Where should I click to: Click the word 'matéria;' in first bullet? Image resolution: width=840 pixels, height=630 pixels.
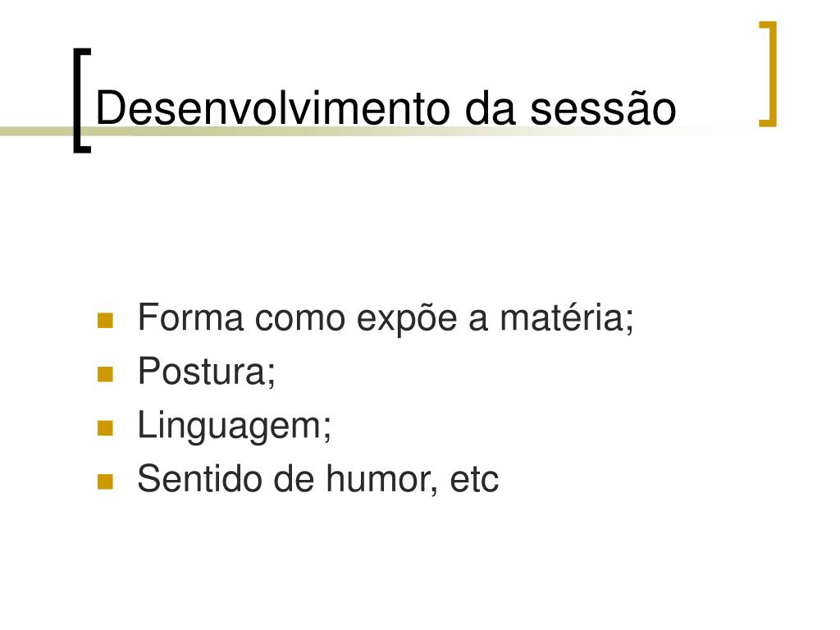click(x=568, y=317)
